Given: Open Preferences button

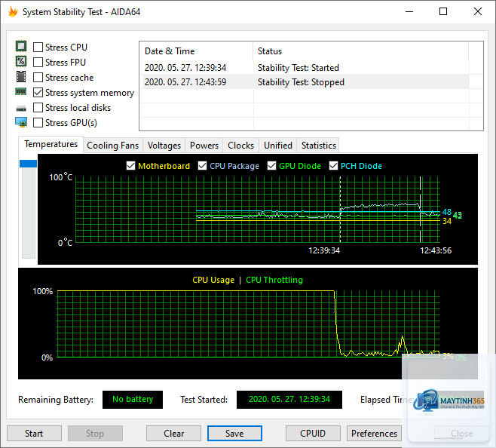Looking at the screenshot, I should coord(374,433).
